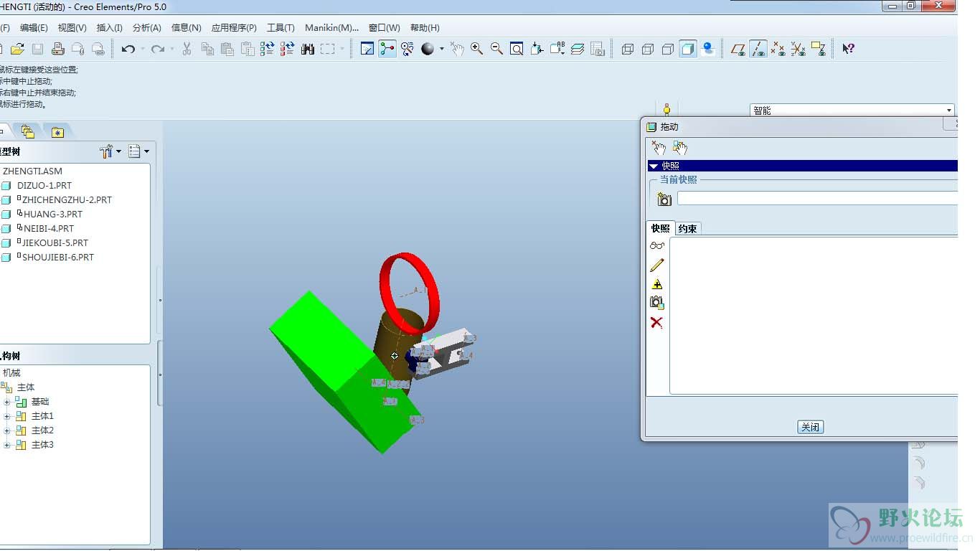Open the 视图(V) menu

tap(72, 27)
